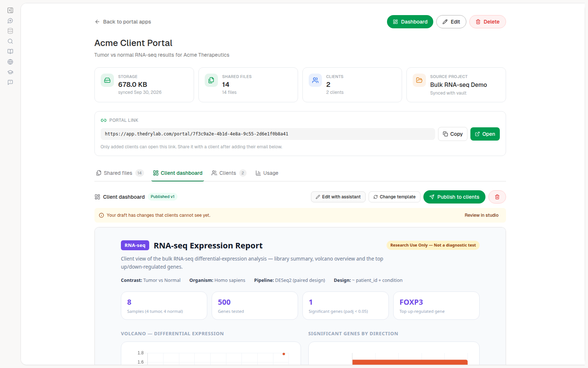
Task: Open the Dashboard button
Action: [410, 22]
